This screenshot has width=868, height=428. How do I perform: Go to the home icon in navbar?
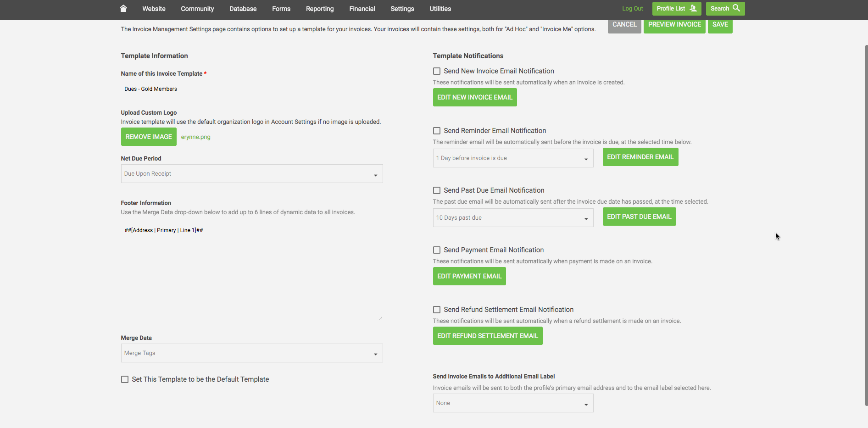pos(123,8)
